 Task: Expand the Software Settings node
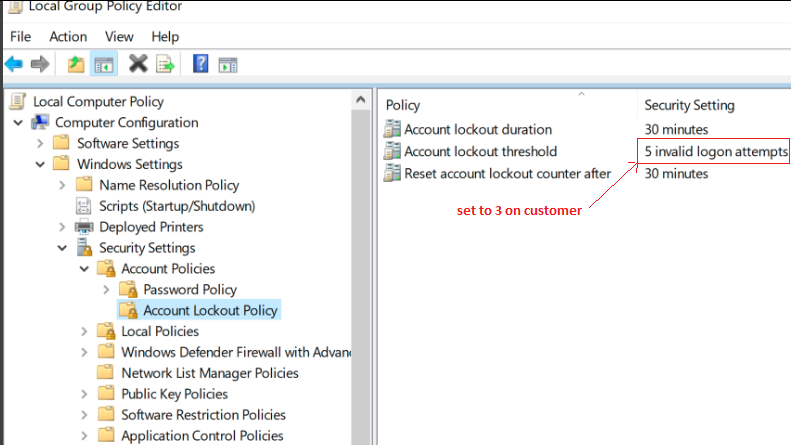click(x=40, y=144)
